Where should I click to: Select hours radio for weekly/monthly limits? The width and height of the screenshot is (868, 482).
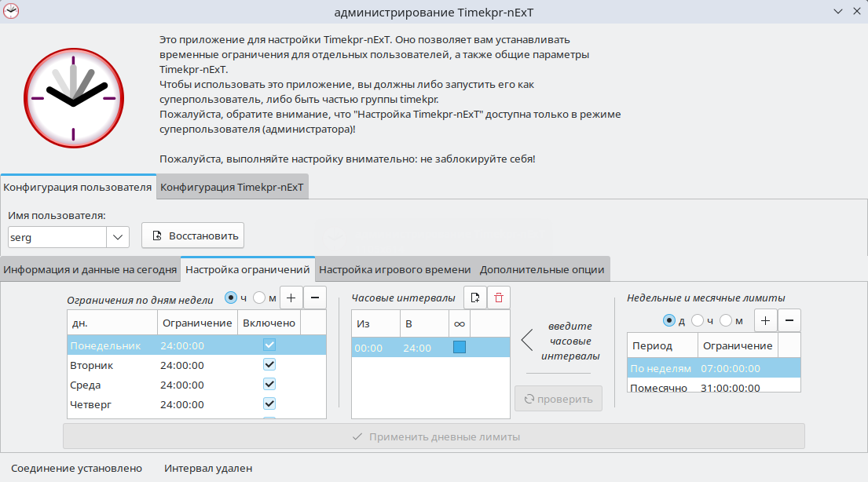point(698,320)
